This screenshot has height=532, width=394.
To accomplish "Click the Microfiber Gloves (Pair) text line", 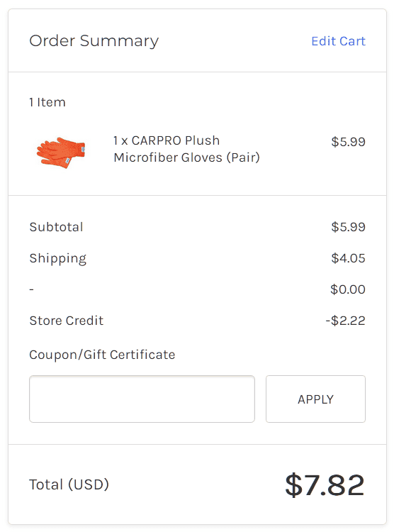I will pyautogui.click(x=187, y=157).
